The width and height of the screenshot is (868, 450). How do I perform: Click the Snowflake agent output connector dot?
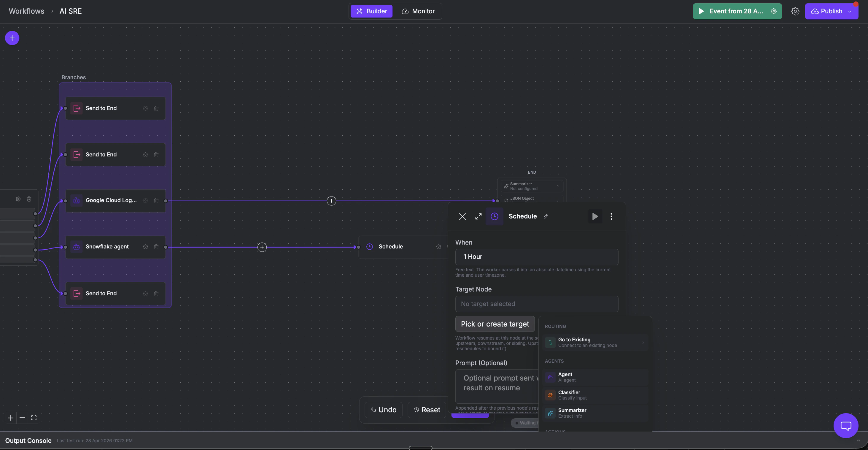pyautogui.click(x=166, y=247)
